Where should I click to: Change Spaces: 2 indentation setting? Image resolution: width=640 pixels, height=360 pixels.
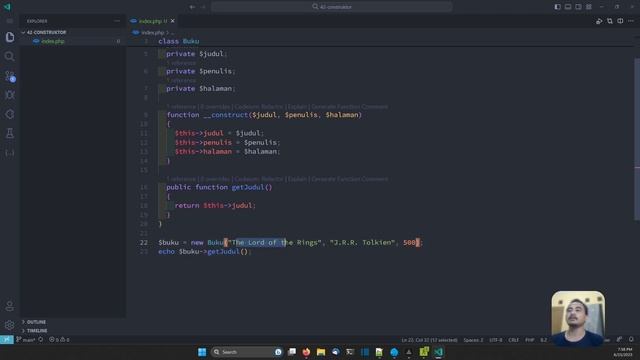pos(473,340)
